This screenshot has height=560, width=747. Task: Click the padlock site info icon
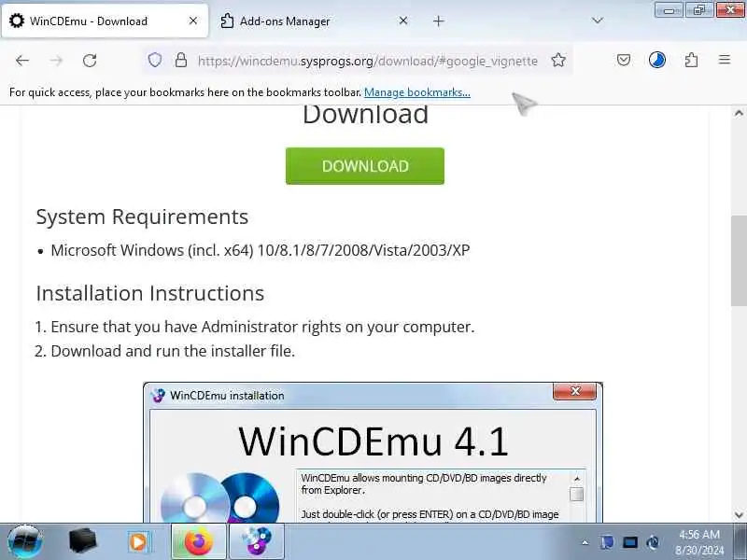pyautogui.click(x=181, y=60)
